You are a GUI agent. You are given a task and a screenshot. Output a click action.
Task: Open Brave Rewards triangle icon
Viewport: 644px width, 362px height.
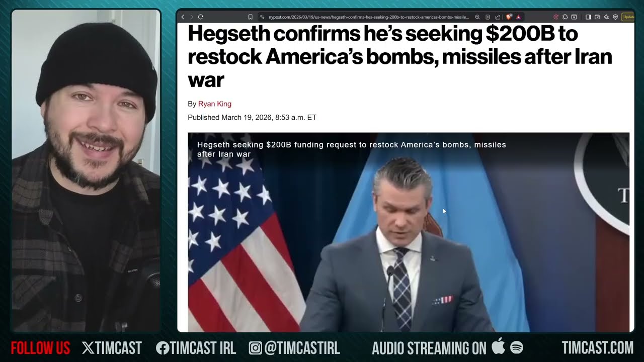(518, 17)
